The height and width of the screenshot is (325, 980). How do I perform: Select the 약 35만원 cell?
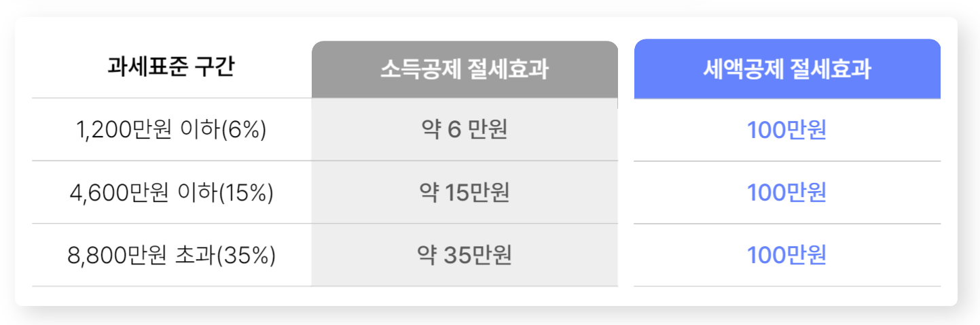pyautogui.click(x=465, y=256)
